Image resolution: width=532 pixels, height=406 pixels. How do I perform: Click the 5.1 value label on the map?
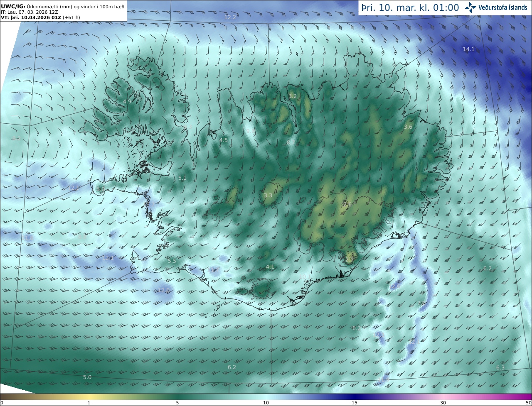click(182, 178)
